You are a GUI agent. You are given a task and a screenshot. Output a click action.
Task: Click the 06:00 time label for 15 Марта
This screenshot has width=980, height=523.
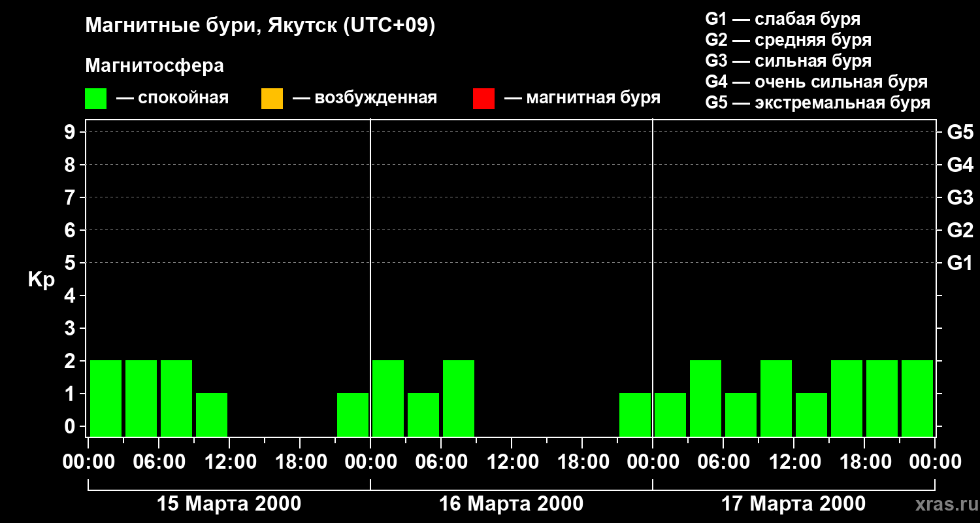pyautogui.click(x=159, y=462)
